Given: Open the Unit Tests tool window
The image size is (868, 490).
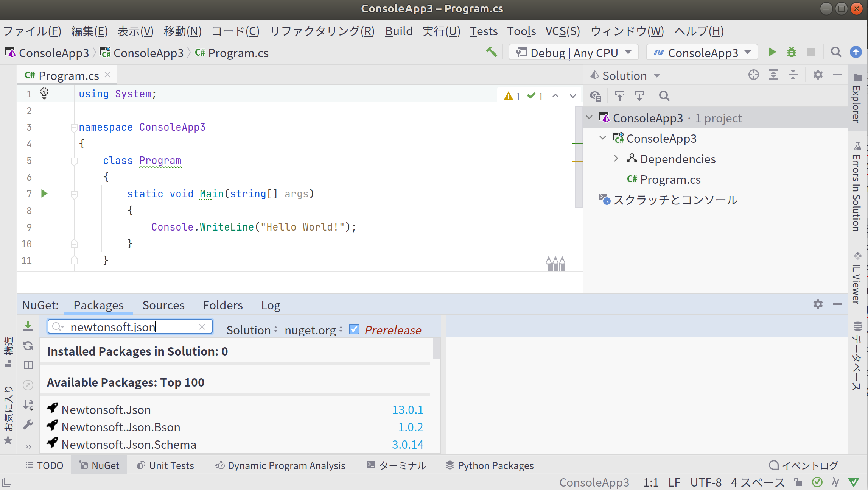Looking at the screenshot, I should pyautogui.click(x=165, y=465).
